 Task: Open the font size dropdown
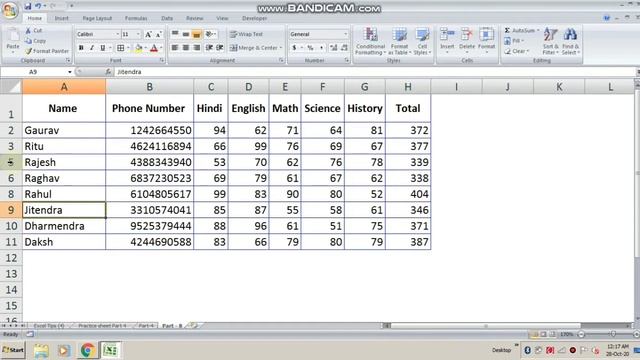138,34
